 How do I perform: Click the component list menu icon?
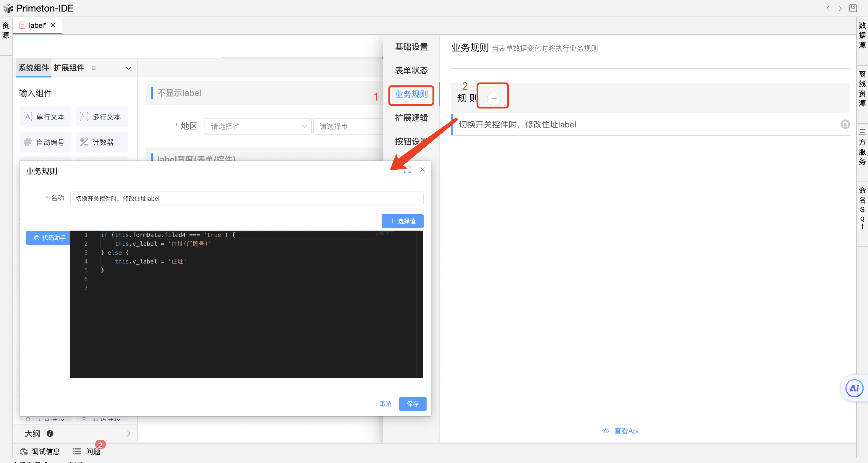[x=94, y=68]
